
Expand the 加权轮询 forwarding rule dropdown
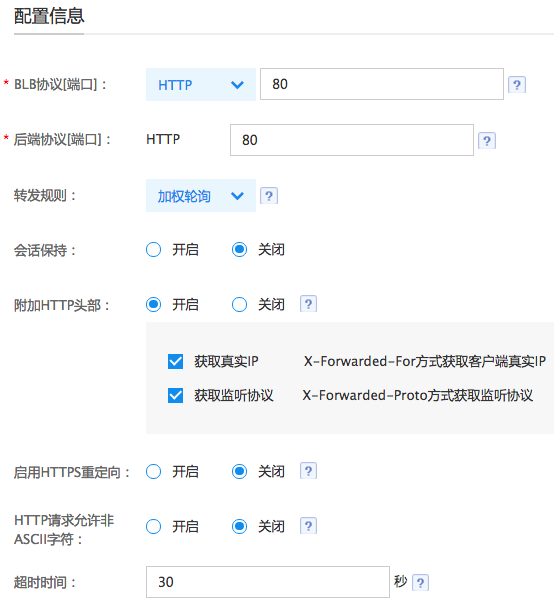point(201,195)
